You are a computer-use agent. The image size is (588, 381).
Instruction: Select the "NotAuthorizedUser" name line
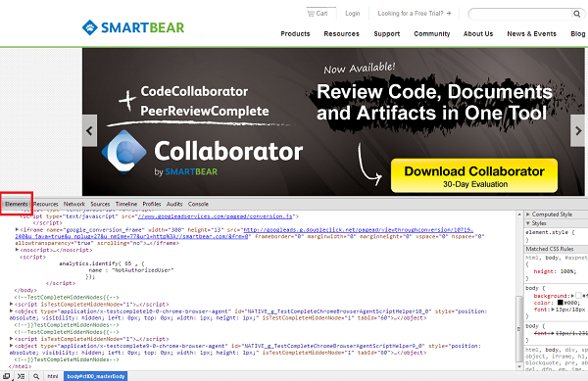pyautogui.click(x=131, y=270)
